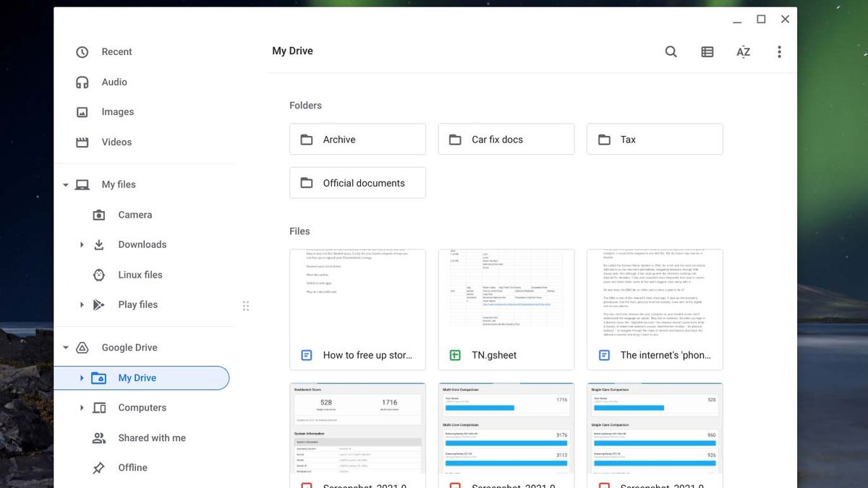The height and width of the screenshot is (488, 868).
Task: Select the Offline pin icon
Action: [98, 468]
